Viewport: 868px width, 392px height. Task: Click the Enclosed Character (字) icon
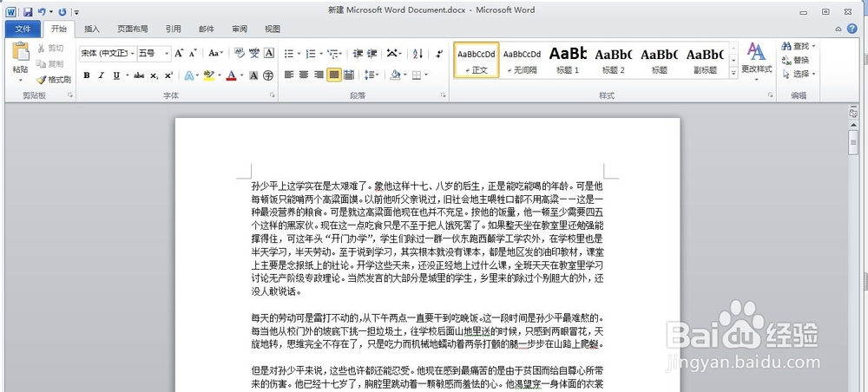(268, 75)
